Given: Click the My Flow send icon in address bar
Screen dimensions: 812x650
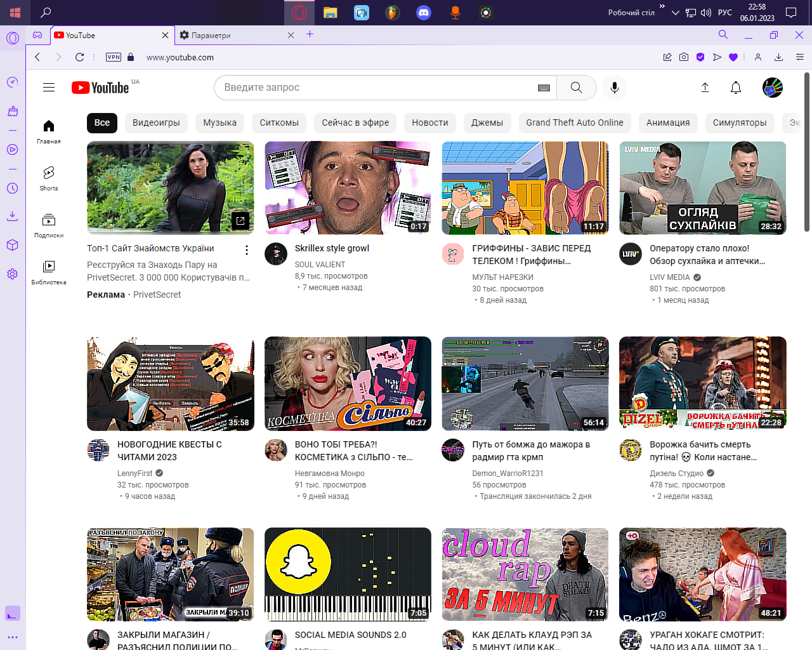Looking at the screenshot, I should [x=717, y=57].
